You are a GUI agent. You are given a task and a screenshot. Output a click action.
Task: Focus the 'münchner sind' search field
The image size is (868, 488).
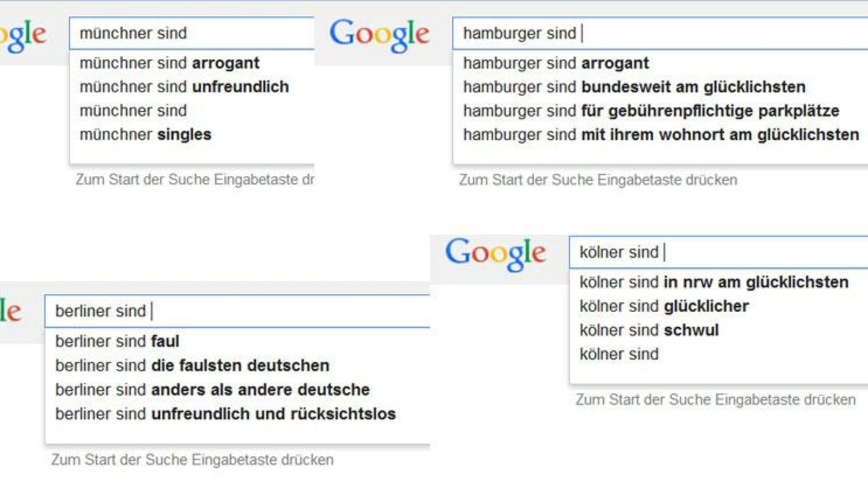192,33
